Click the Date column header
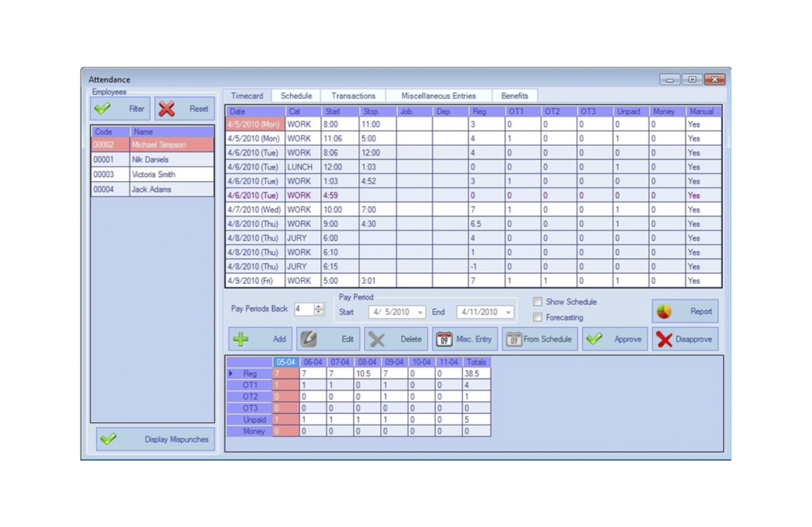Viewport: 812px width, 527px height. coord(255,111)
